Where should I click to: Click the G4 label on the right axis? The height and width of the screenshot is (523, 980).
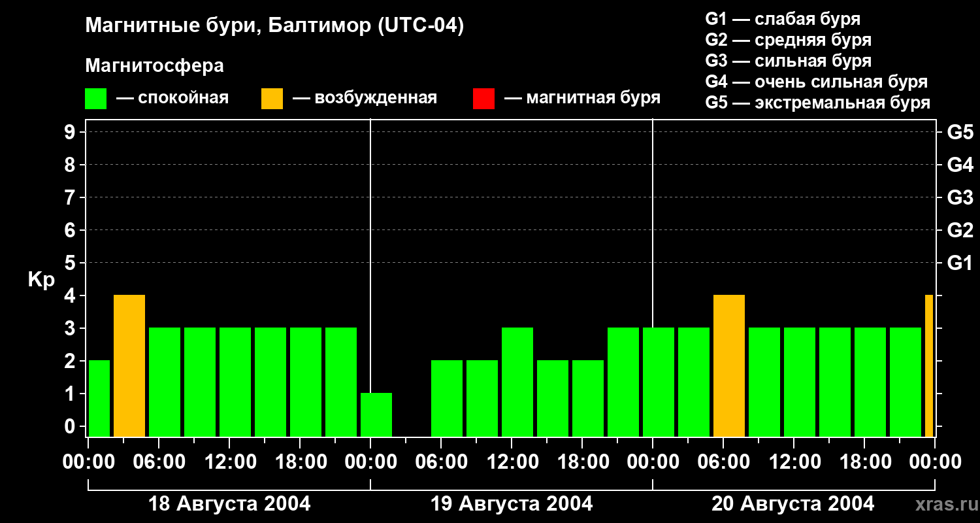[x=960, y=165]
